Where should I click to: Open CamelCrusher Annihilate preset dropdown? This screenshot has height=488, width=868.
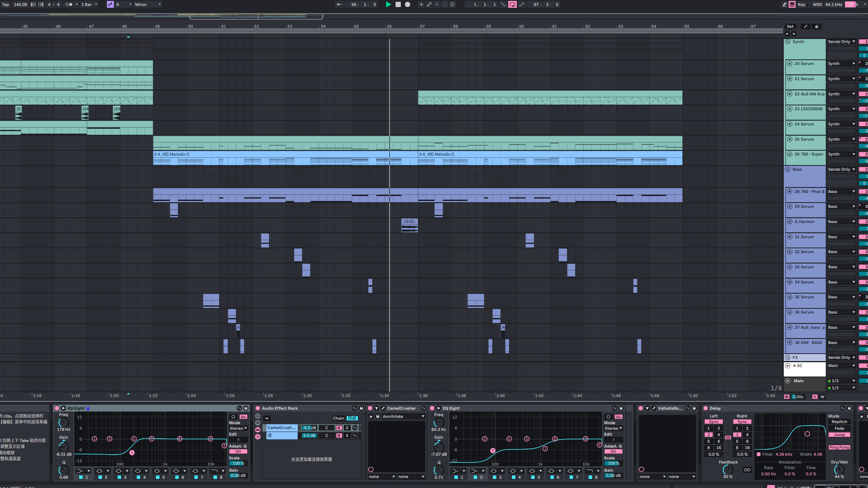click(x=403, y=416)
